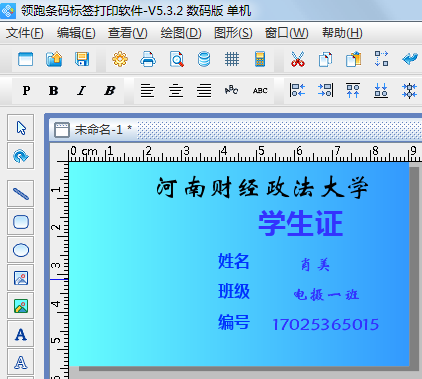Viewport: 422px width, 379px height.
Task: Click the align left objects button
Action: point(297,90)
